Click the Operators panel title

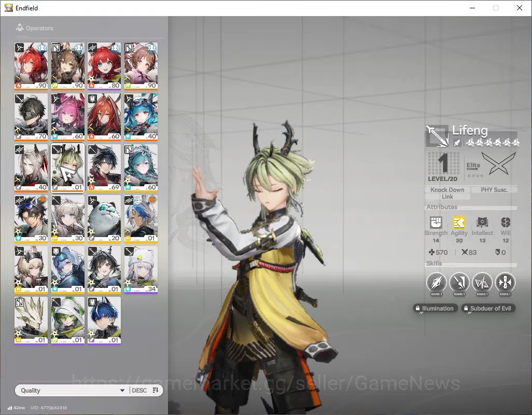[39, 28]
